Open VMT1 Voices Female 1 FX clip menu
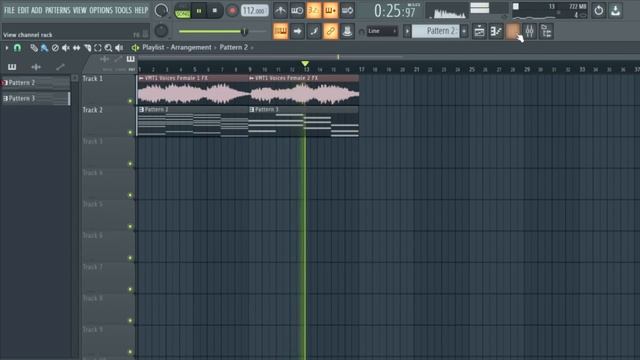This screenshot has height=360, width=640. click(141, 78)
